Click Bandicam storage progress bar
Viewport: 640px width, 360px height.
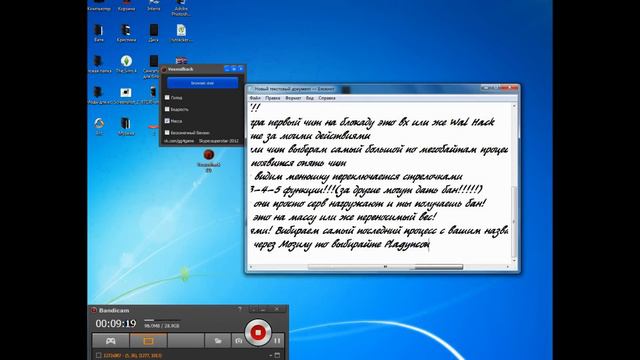[162, 320]
